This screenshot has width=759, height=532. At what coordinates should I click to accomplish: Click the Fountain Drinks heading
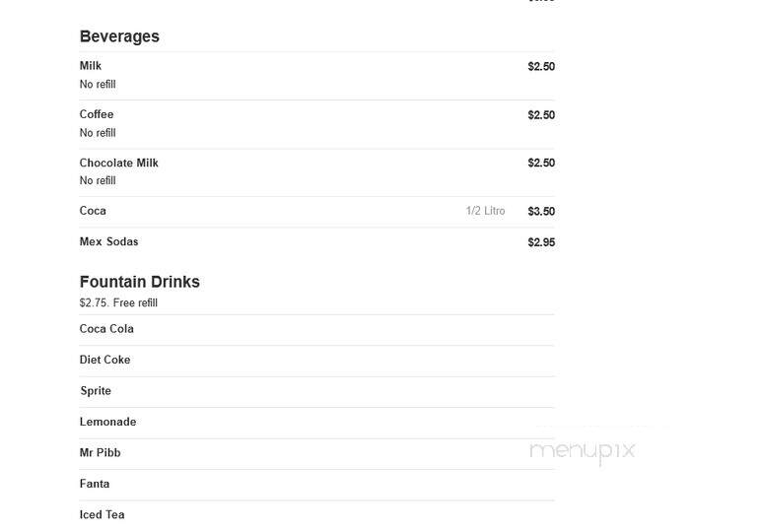pyautogui.click(x=139, y=282)
